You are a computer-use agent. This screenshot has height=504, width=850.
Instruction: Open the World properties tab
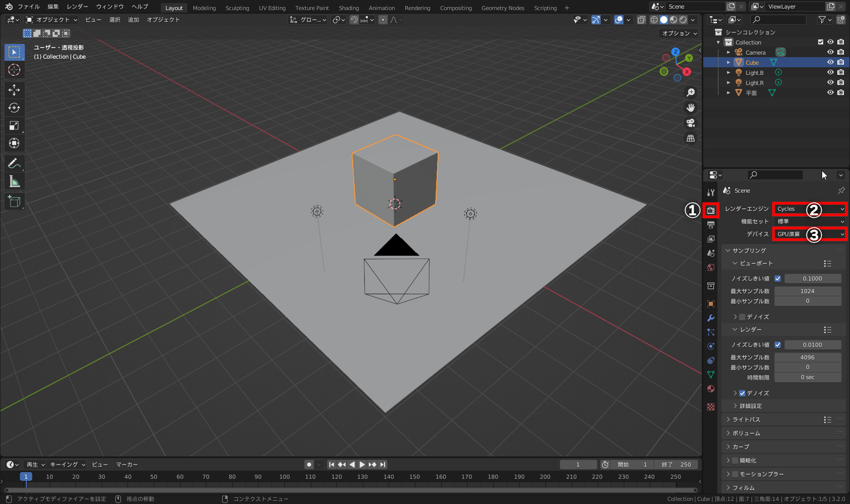711,267
